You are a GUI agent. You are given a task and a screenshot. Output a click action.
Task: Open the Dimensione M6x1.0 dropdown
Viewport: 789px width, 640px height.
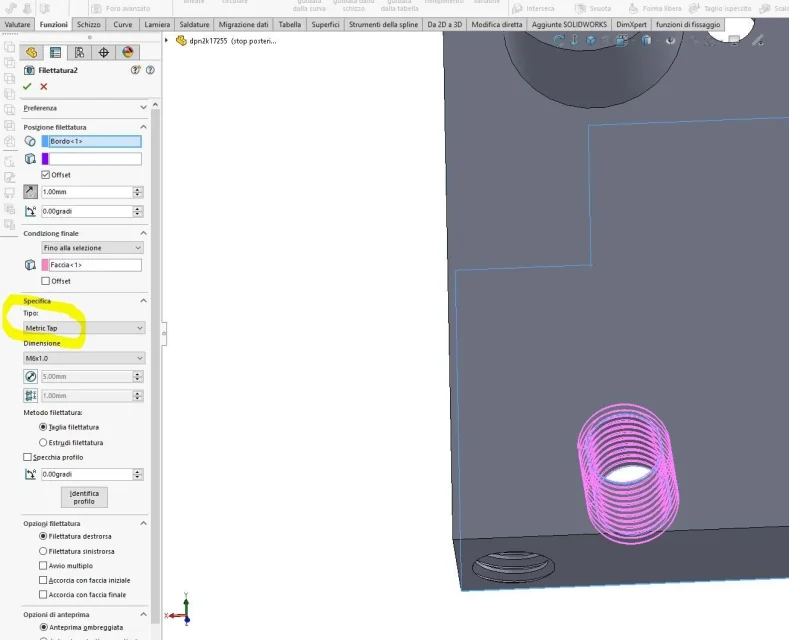point(84,358)
